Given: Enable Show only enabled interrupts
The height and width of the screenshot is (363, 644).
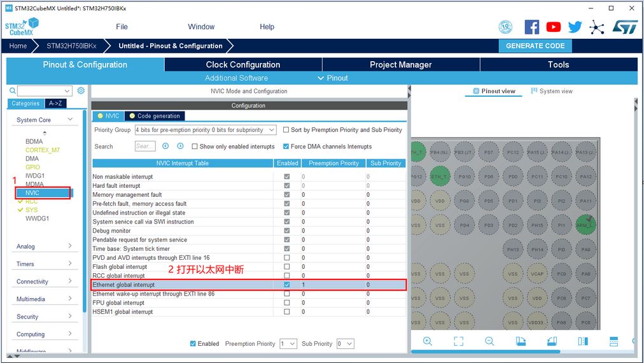Looking at the screenshot, I should [x=194, y=146].
